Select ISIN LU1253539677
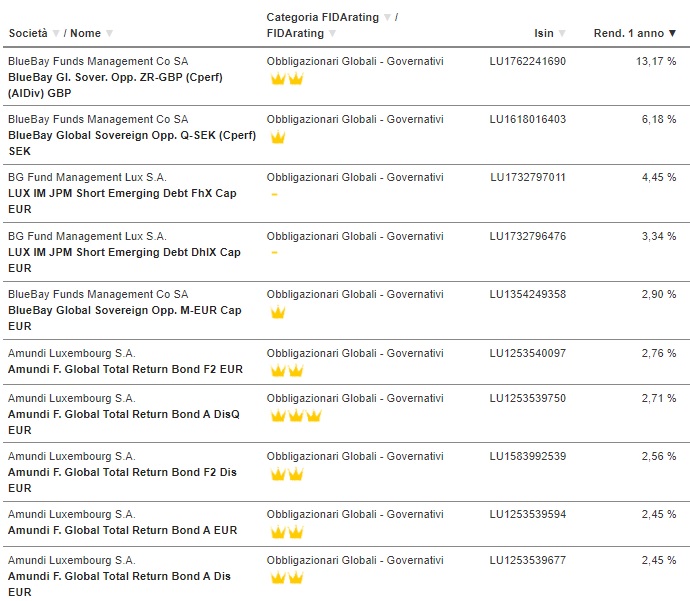Viewport: 690px width, 601px height. (528, 560)
